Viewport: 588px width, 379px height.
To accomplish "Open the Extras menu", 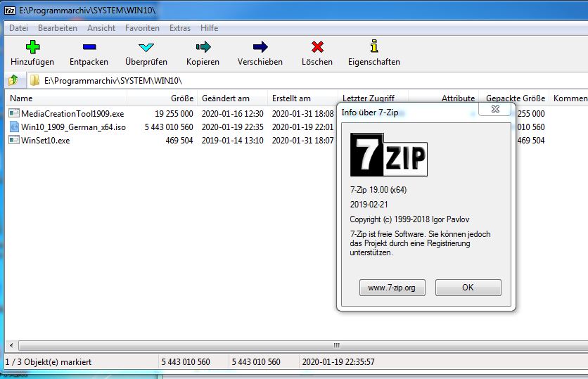I will pyautogui.click(x=180, y=28).
